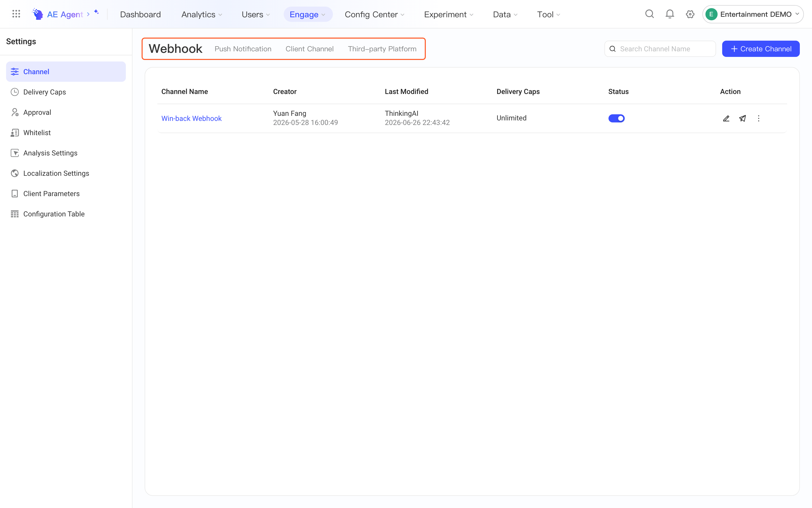
Task: Open the app grid launcher icon
Action: (16, 14)
